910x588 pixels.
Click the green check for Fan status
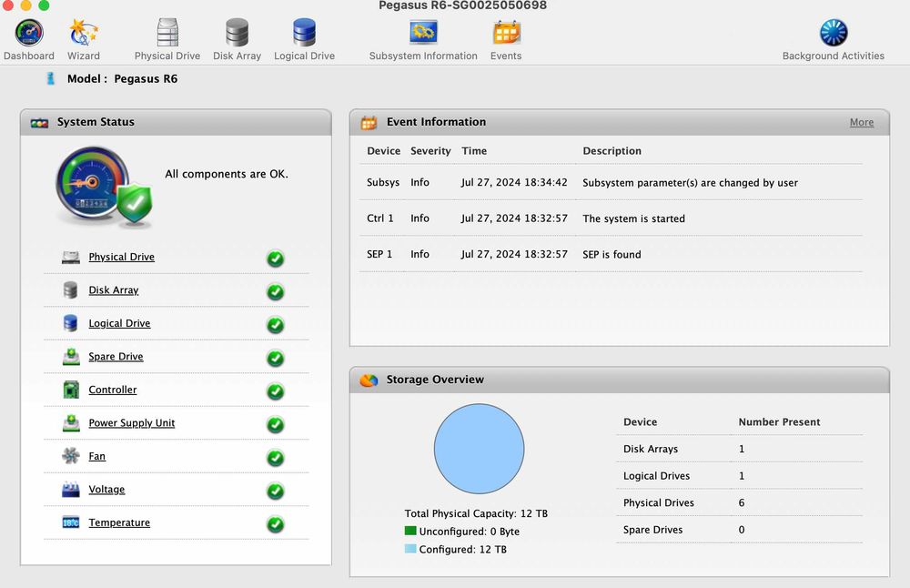(275, 458)
